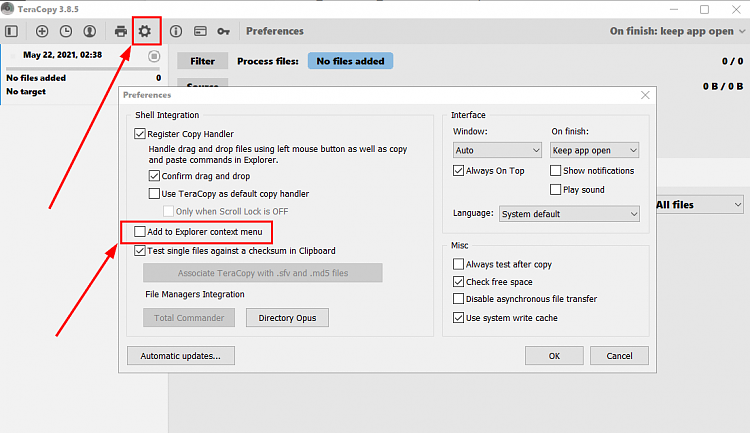Image resolution: width=750 pixels, height=433 pixels.
Task: Click the stop circle icon beside date
Action: 154,56
